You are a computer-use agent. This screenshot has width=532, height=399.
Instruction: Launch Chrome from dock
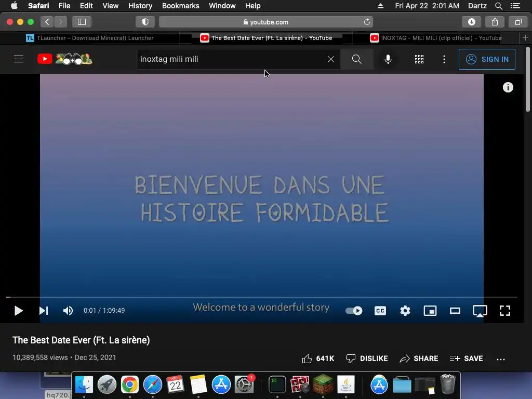point(129,384)
